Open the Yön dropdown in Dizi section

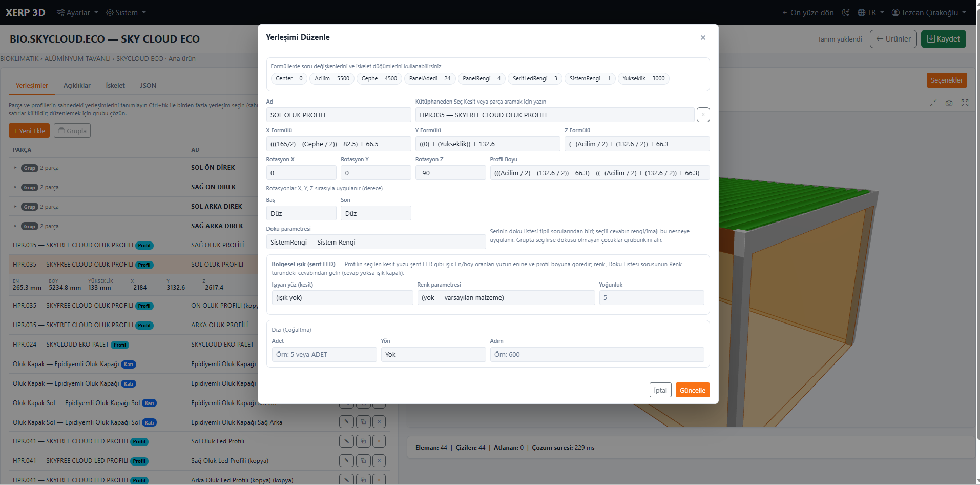433,354
